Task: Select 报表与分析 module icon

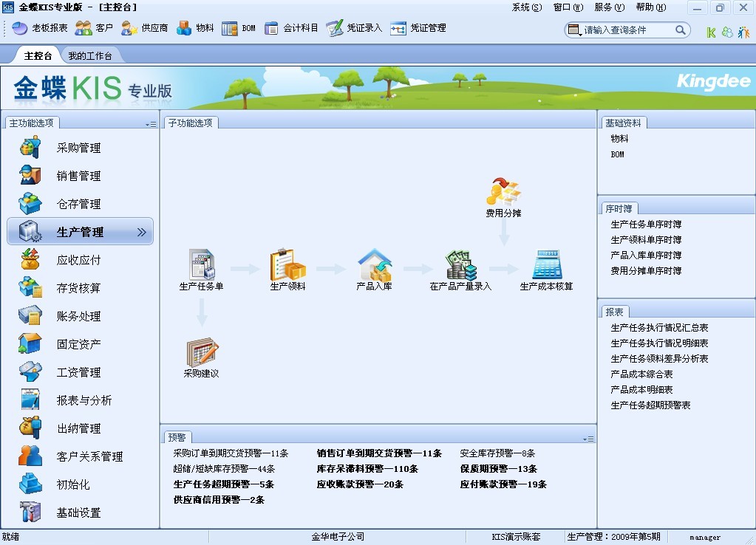Action: (x=30, y=400)
